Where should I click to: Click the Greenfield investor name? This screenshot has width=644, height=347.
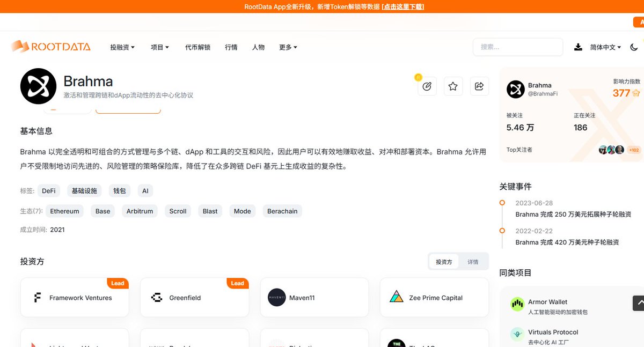[x=185, y=298]
